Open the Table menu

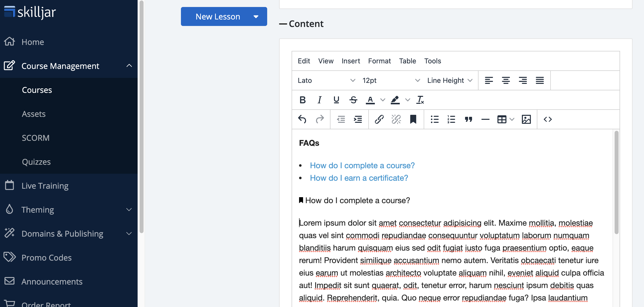click(x=407, y=61)
